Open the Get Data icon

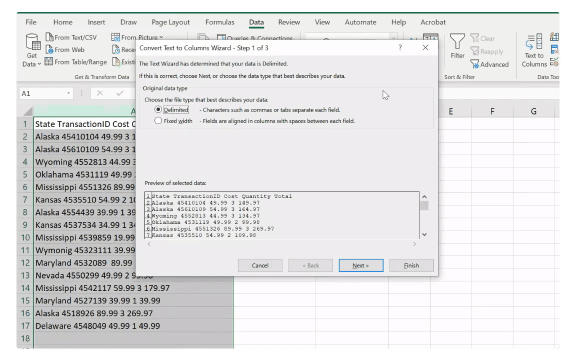pos(32,42)
